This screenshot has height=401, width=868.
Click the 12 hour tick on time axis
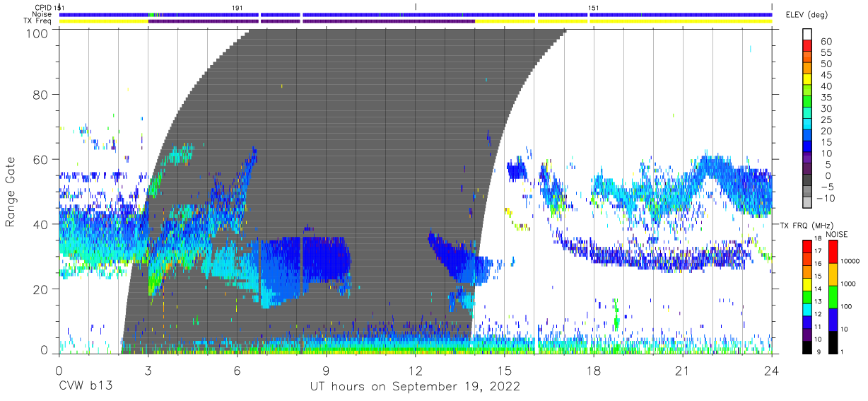415,370
